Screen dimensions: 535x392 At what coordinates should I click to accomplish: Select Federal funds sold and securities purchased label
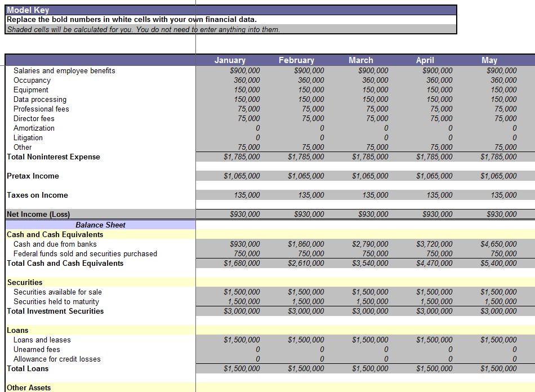(85, 253)
